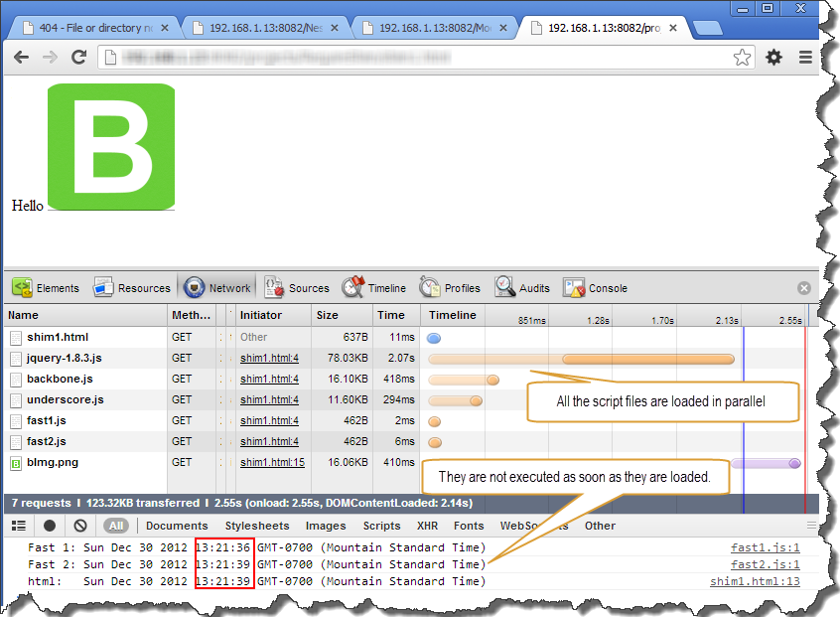Open fast1.js:1 console source link
This screenshot has width=840, height=617.
(x=765, y=547)
